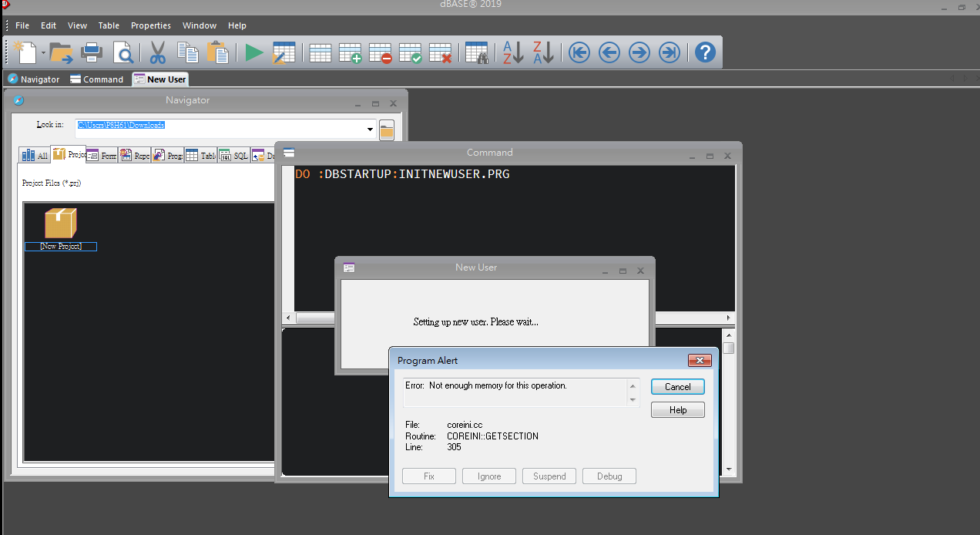Select the Programs tab in Navigator
This screenshot has height=535, width=980.
tap(169, 156)
